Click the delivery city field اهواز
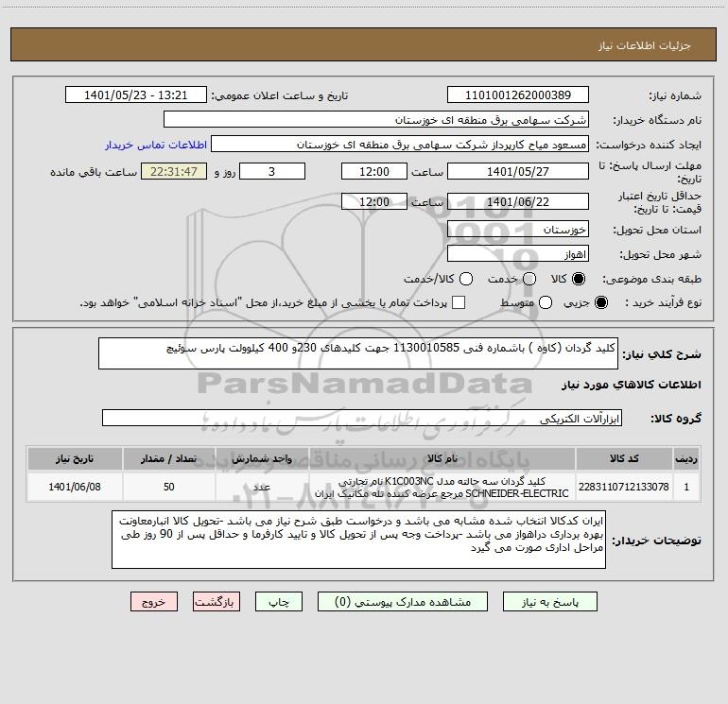This screenshot has width=728, height=704. (x=518, y=254)
